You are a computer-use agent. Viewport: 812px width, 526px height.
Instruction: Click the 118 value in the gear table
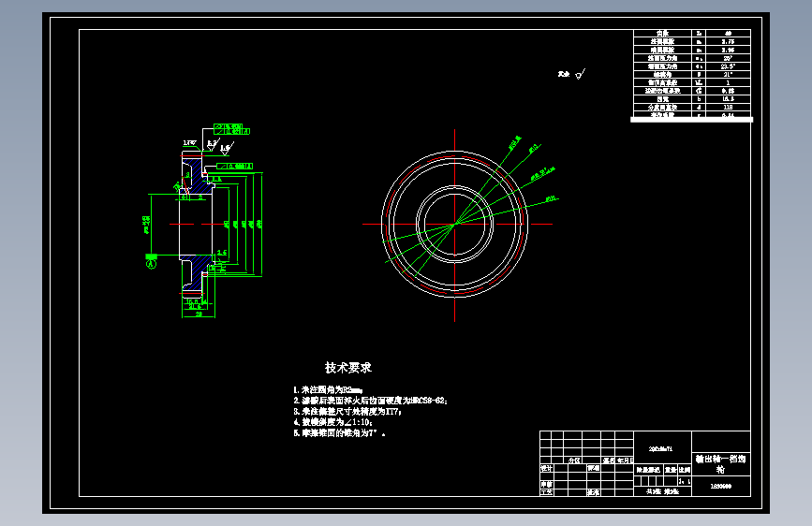[728, 108]
